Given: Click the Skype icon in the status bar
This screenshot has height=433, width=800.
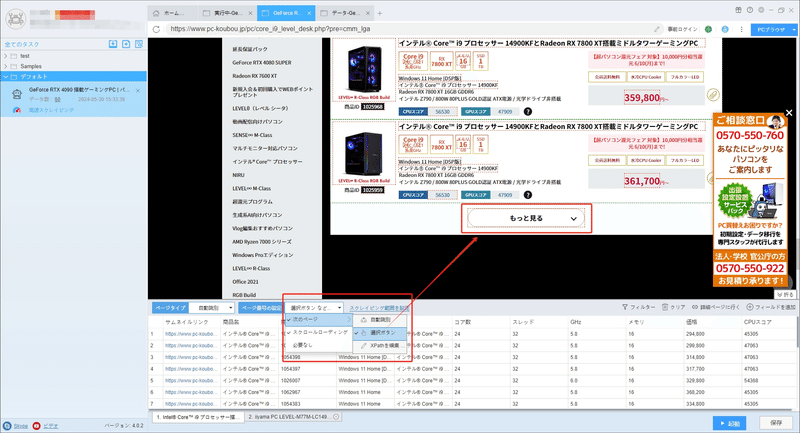Looking at the screenshot, I should (7, 425).
